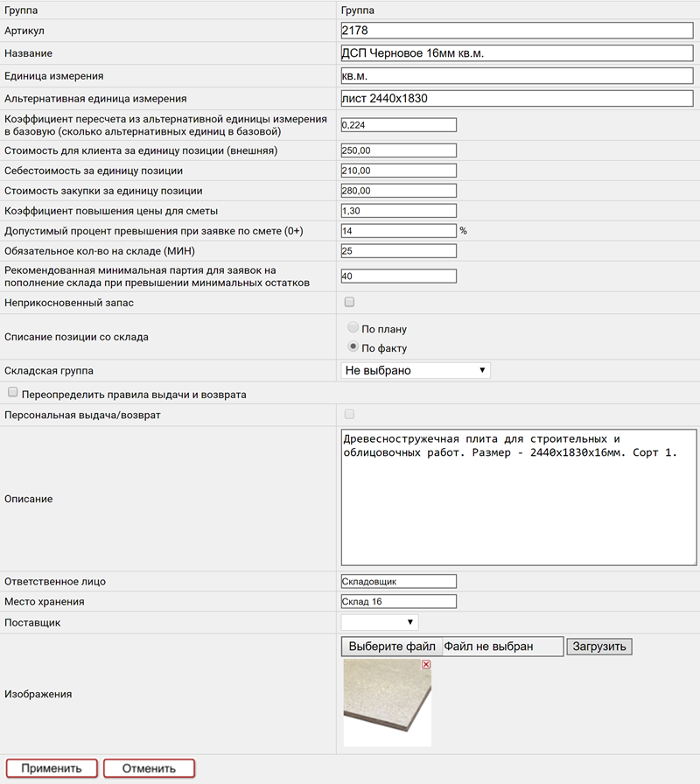Open the Складская группа dropdown
This screenshot has height=784, width=700.
pos(416,370)
